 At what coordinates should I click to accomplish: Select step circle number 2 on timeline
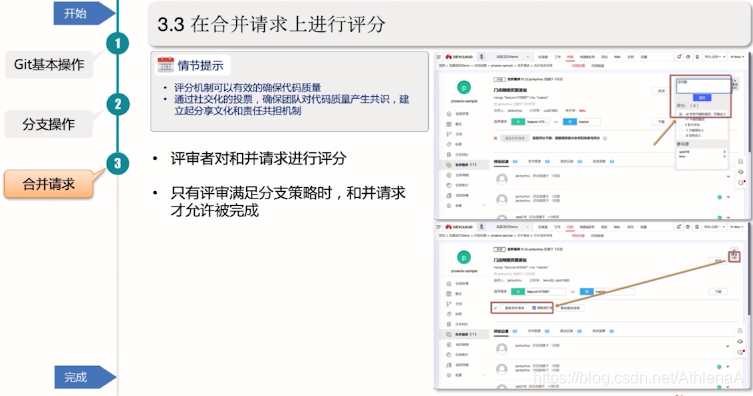point(118,104)
